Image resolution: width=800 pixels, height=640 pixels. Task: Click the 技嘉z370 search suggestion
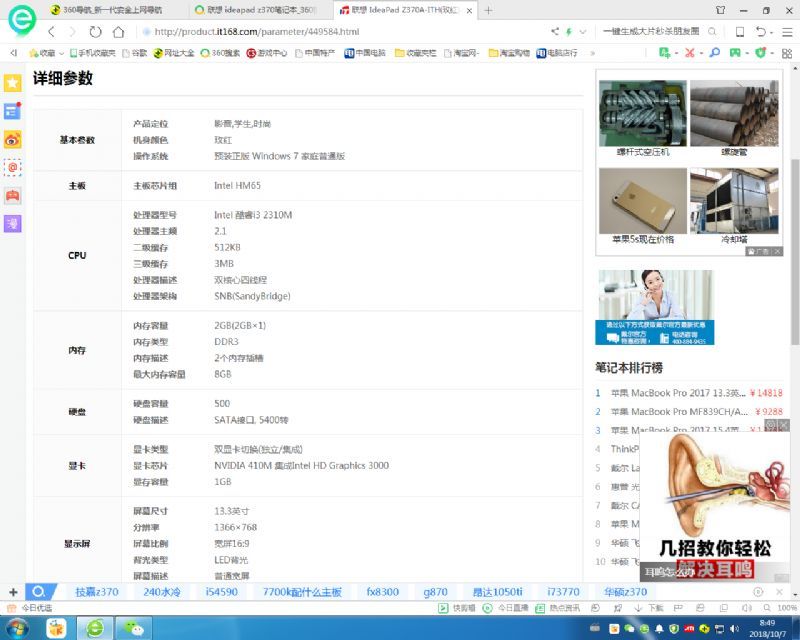[97, 592]
